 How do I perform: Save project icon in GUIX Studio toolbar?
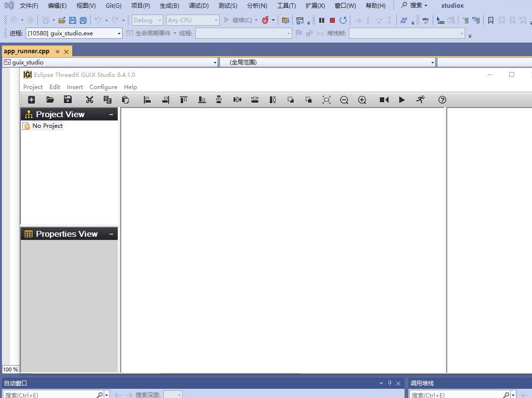pos(68,100)
